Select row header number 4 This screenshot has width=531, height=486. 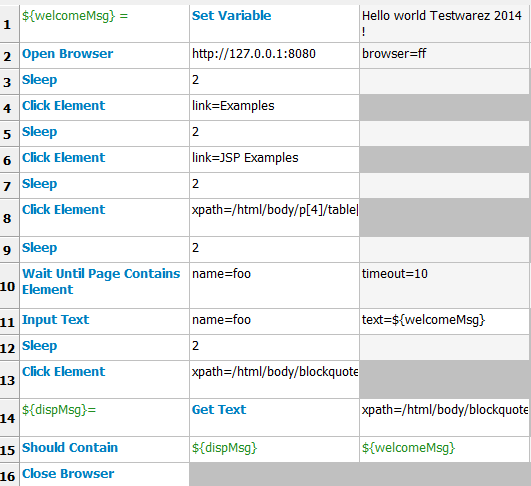pos(9,108)
